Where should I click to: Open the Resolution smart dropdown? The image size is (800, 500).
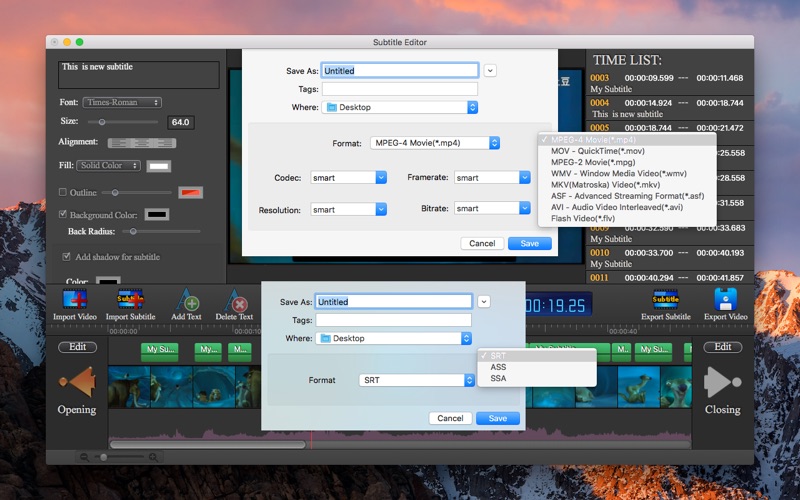click(x=348, y=210)
